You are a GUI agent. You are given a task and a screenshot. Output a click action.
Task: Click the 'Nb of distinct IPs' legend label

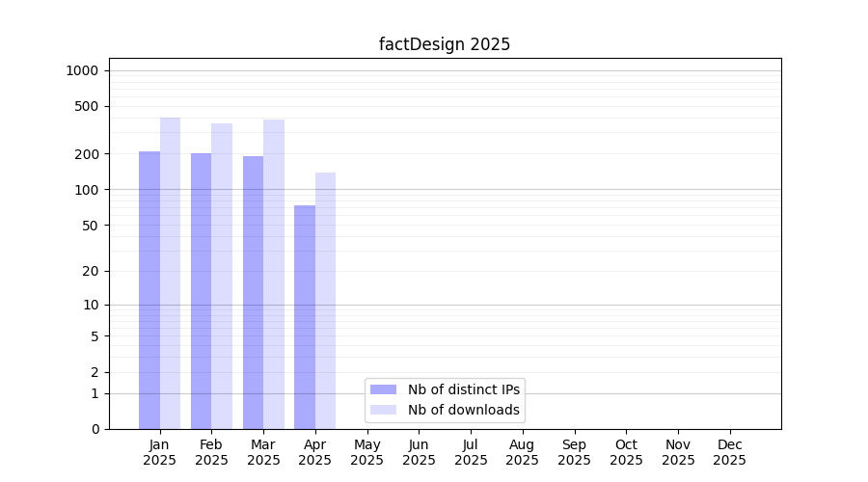(464, 389)
